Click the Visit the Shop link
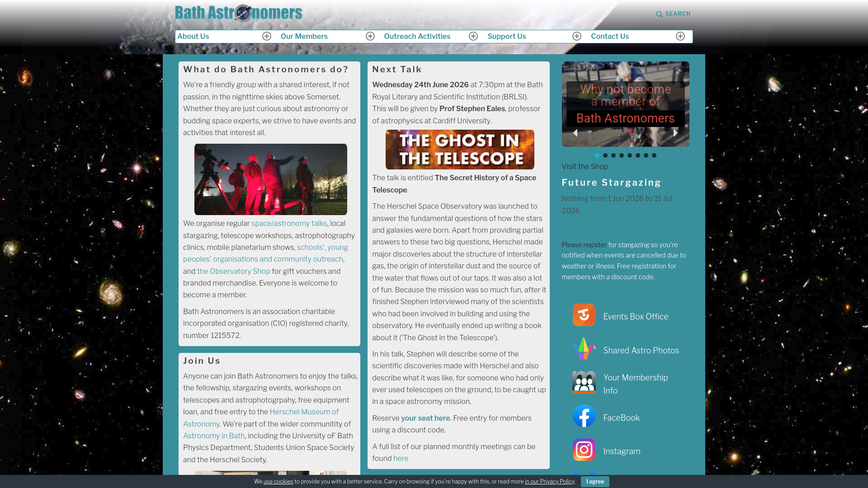Viewport: 868px width, 488px height. click(x=585, y=167)
